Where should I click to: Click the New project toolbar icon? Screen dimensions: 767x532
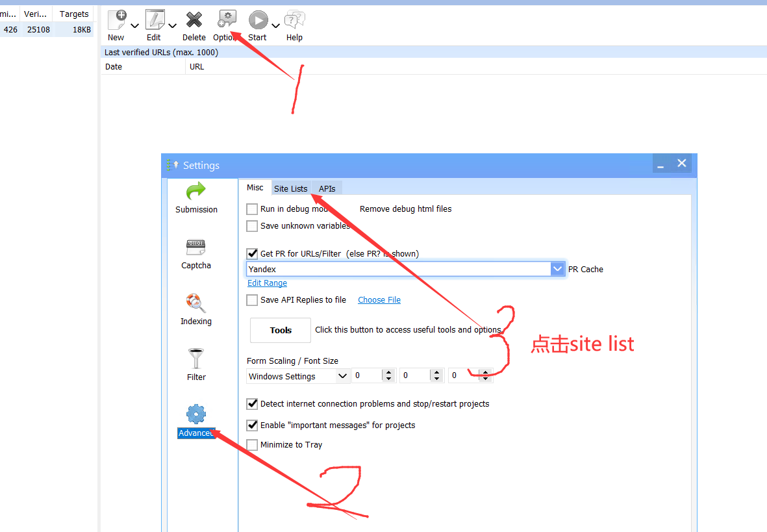(x=117, y=20)
